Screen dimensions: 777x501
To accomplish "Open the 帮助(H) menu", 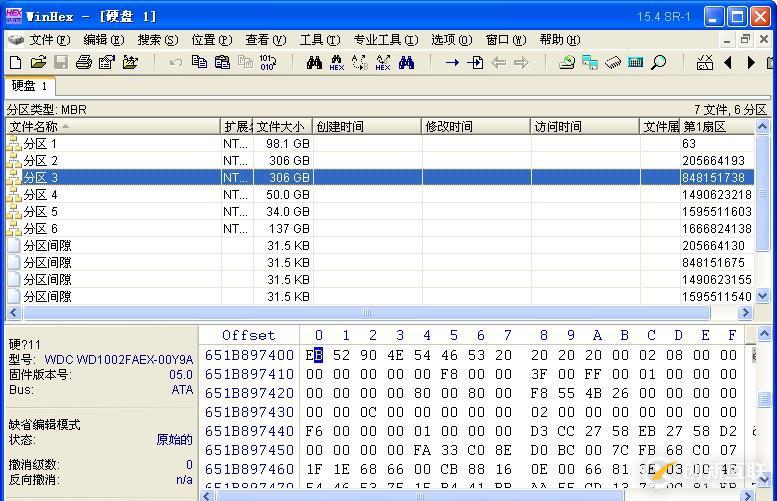I will 559,40.
